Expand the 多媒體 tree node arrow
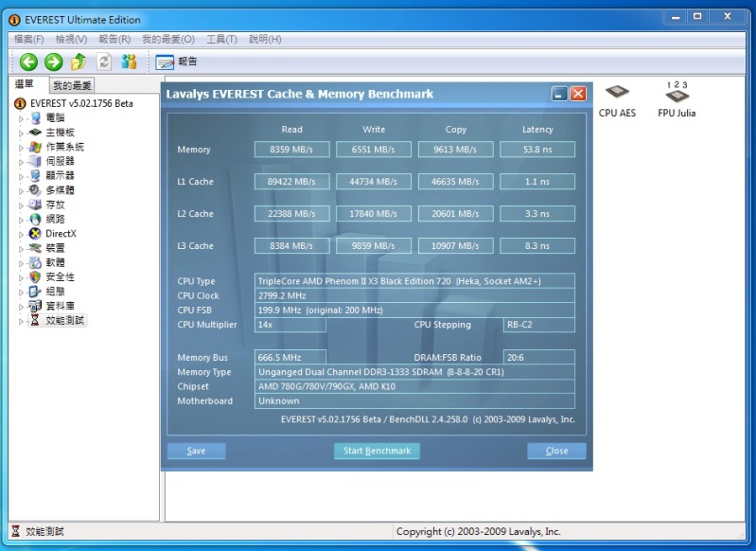The image size is (756, 551). (21, 191)
